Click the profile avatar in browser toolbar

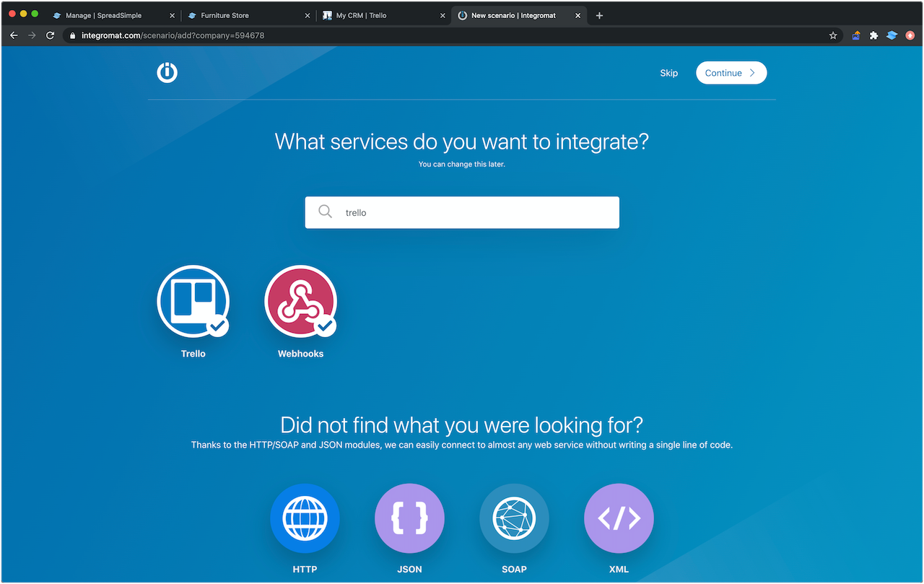pos(909,34)
